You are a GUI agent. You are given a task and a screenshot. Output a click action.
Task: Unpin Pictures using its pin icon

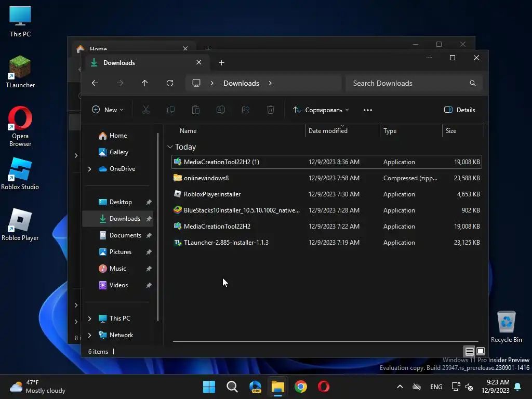[149, 252]
